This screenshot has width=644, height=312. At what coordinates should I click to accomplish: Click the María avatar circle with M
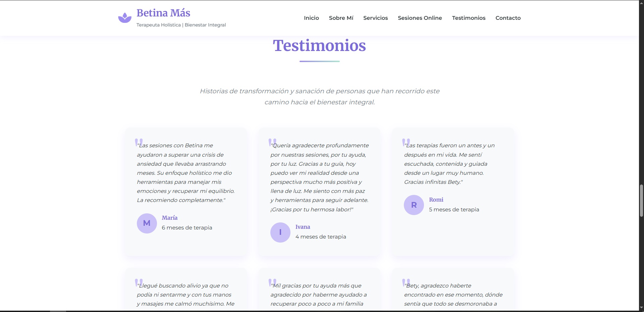click(x=147, y=223)
